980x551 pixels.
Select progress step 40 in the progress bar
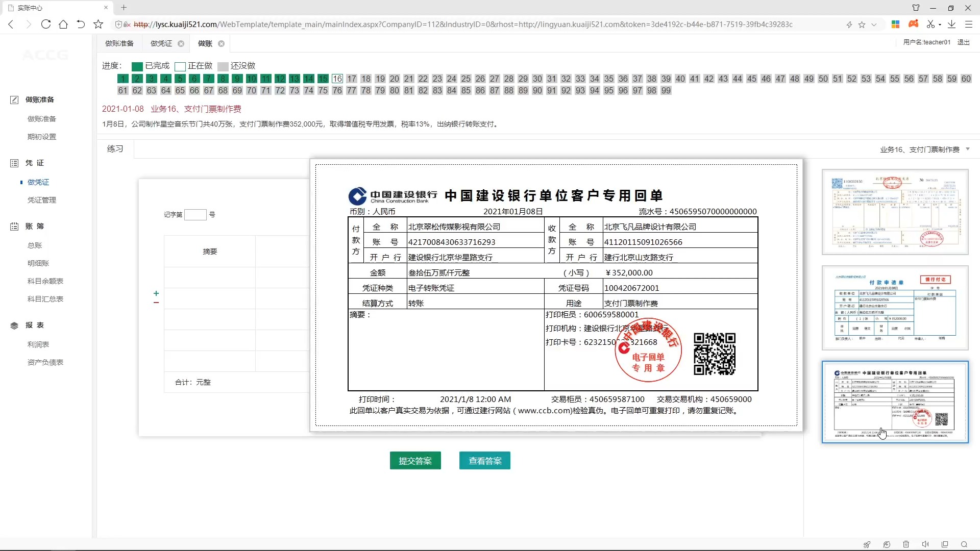click(x=679, y=79)
